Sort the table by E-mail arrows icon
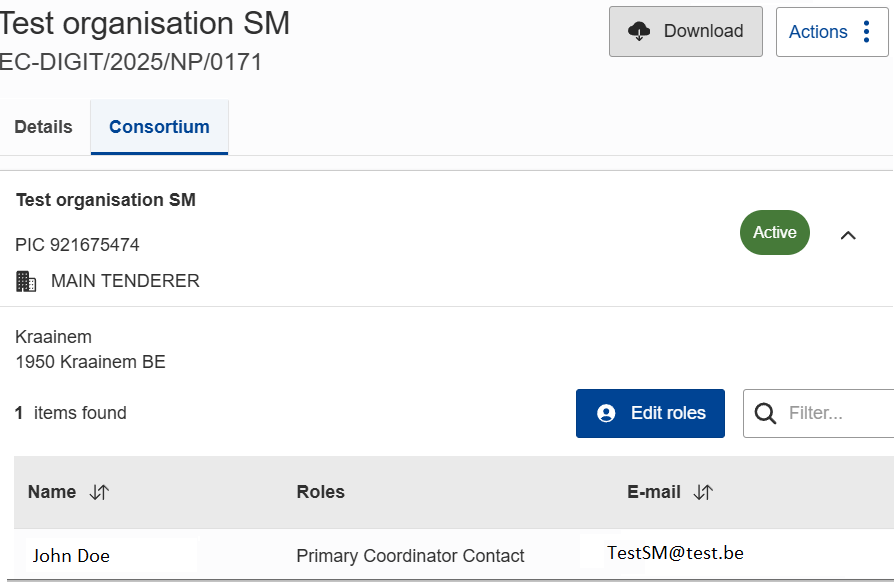Image resolution: width=894 pixels, height=582 pixels. (x=703, y=492)
